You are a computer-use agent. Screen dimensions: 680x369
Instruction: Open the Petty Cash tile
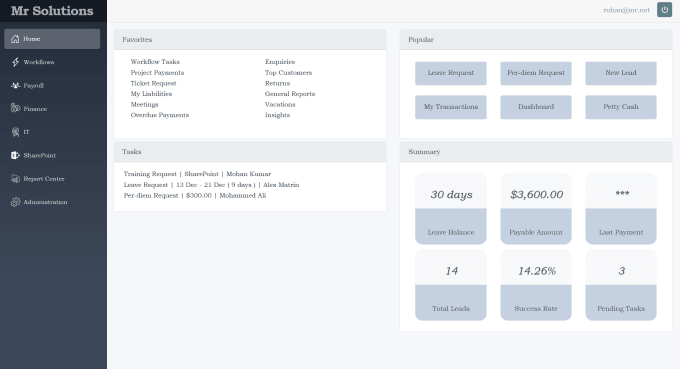[621, 107]
